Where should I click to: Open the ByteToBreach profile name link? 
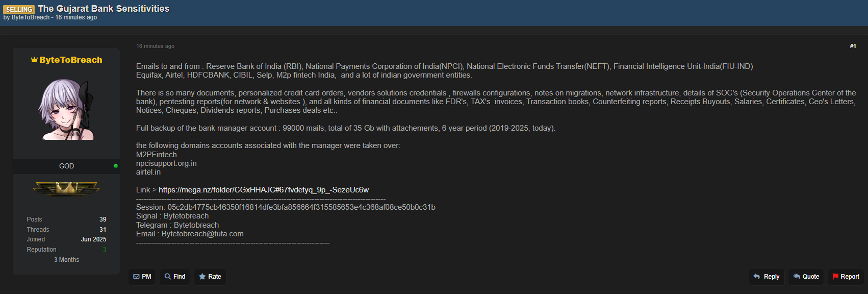click(71, 60)
